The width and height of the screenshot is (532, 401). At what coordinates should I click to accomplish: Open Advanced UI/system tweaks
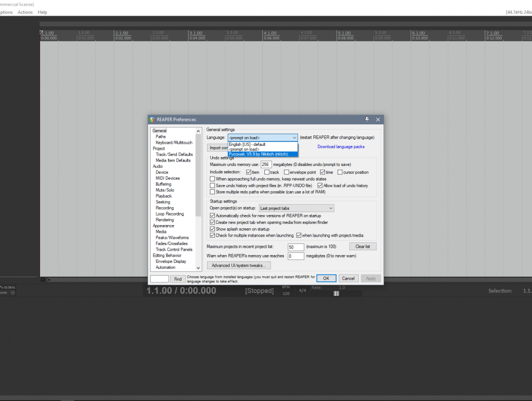[239, 266]
